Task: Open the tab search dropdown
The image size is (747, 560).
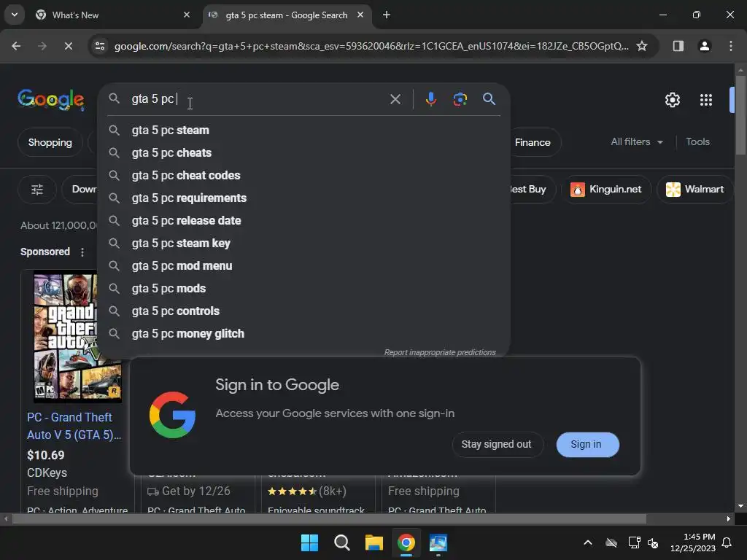Action: point(15,15)
